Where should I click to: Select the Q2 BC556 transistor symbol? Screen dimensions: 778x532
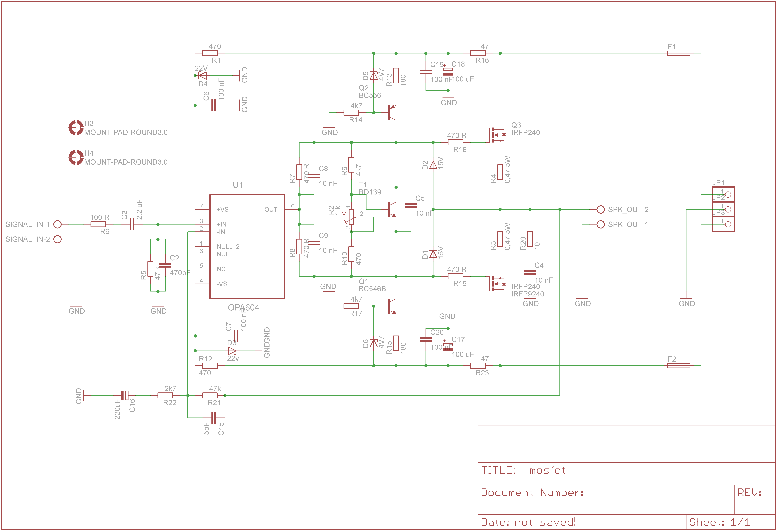pos(392,113)
